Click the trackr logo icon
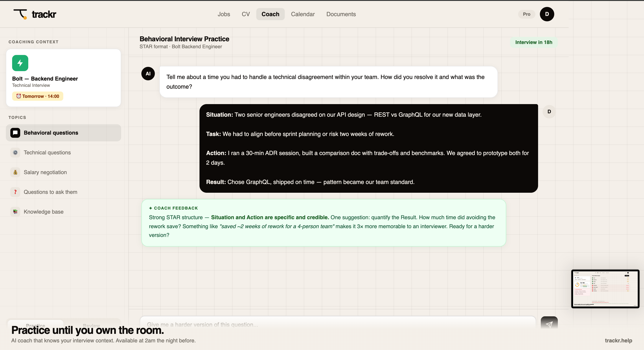 pyautogui.click(x=20, y=14)
